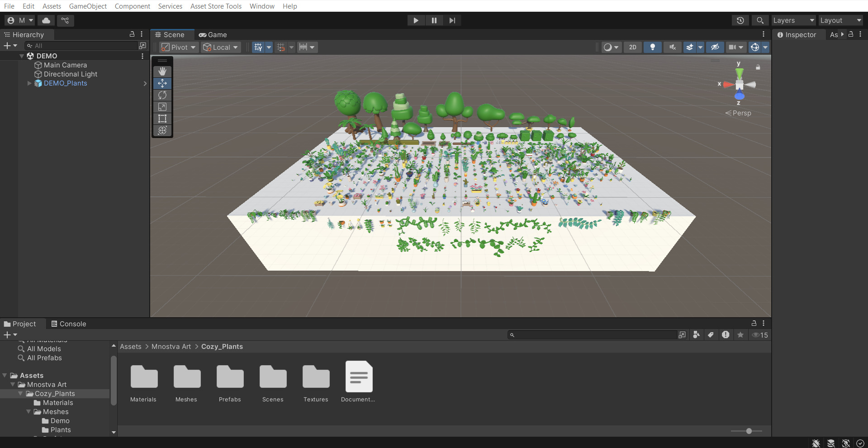Open the Layers dropdown
This screenshot has height=448, width=868.
click(x=793, y=20)
